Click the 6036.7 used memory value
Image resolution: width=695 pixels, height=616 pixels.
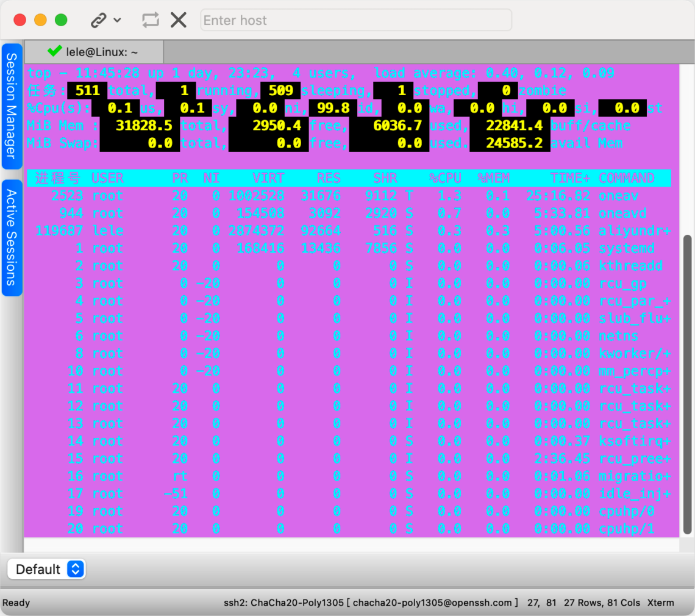coord(397,126)
